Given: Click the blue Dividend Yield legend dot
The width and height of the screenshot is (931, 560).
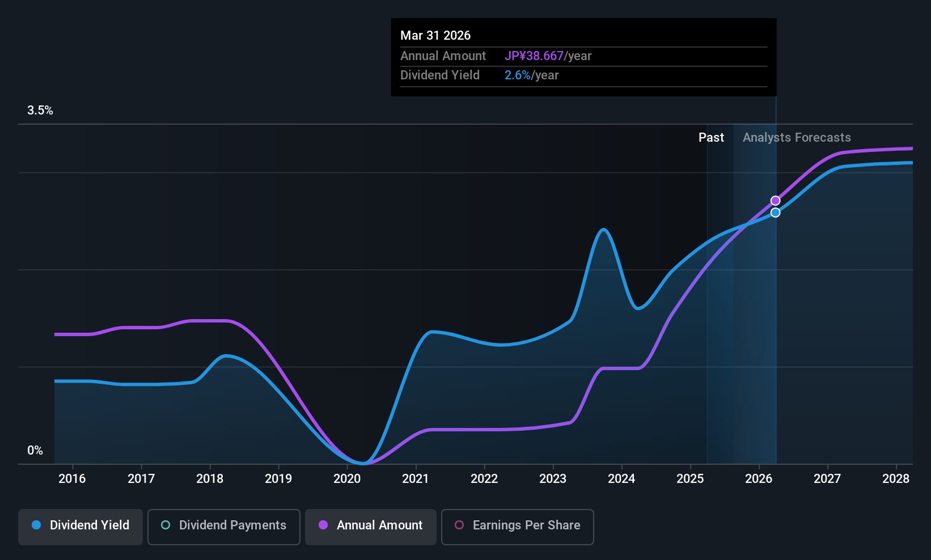Looking at the screenshot, I should point(36,525).
